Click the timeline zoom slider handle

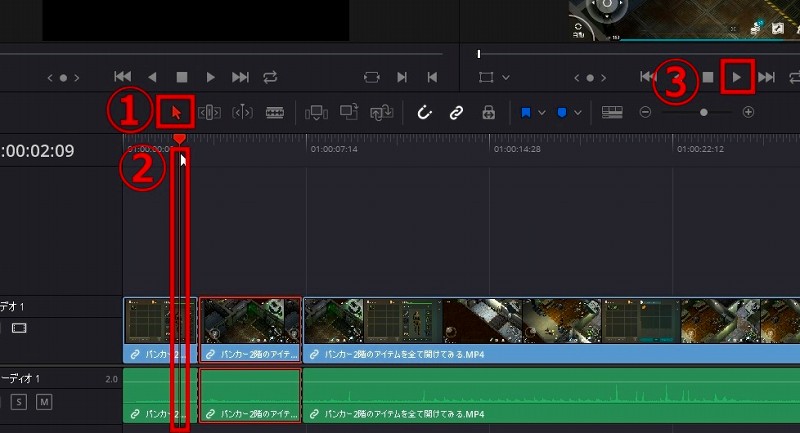[x=703, y=113]
